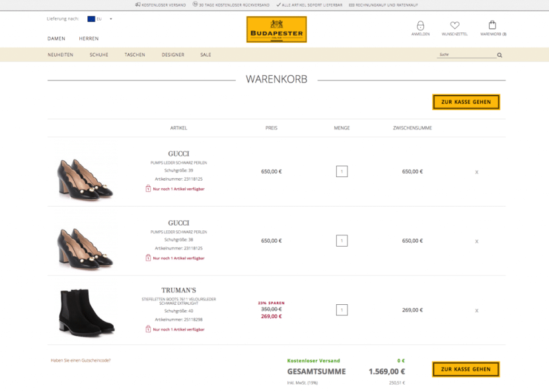Open the Designer menu
The image size is (549, 392).
[x=173, y=55]
